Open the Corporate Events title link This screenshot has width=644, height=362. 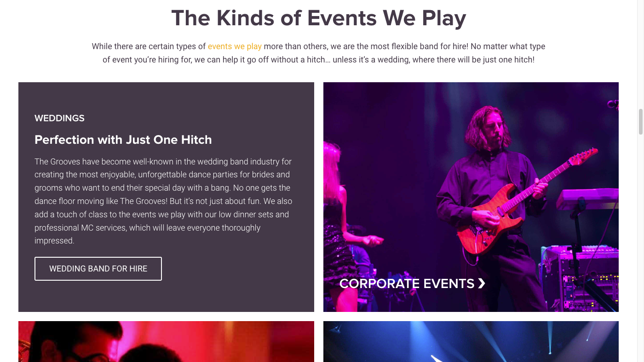coord(407,283)
